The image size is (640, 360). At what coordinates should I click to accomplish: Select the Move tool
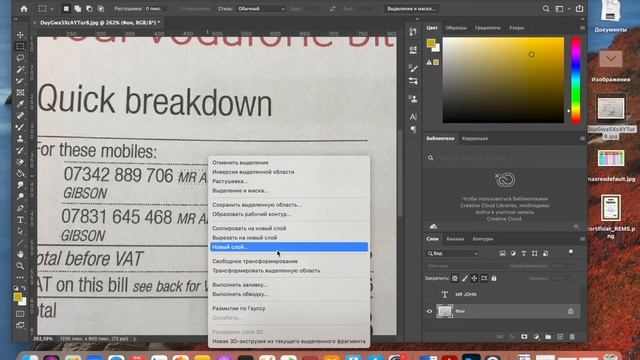point(20,35)
